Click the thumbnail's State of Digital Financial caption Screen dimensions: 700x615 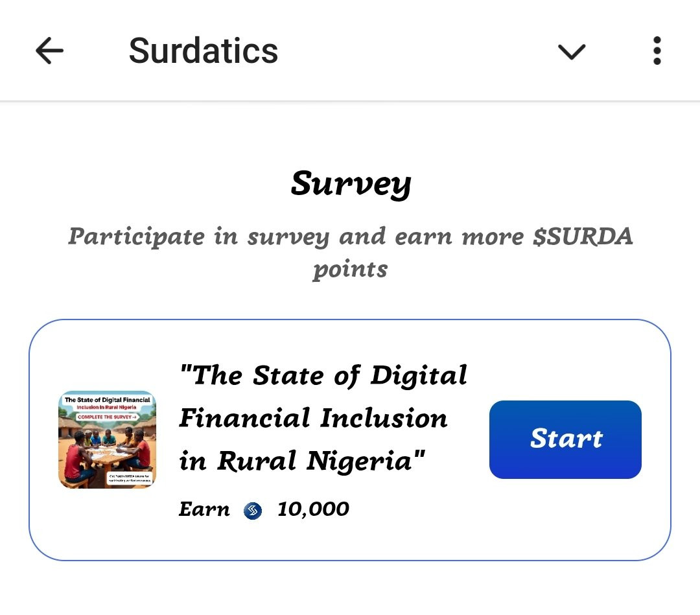pos(107,399)
